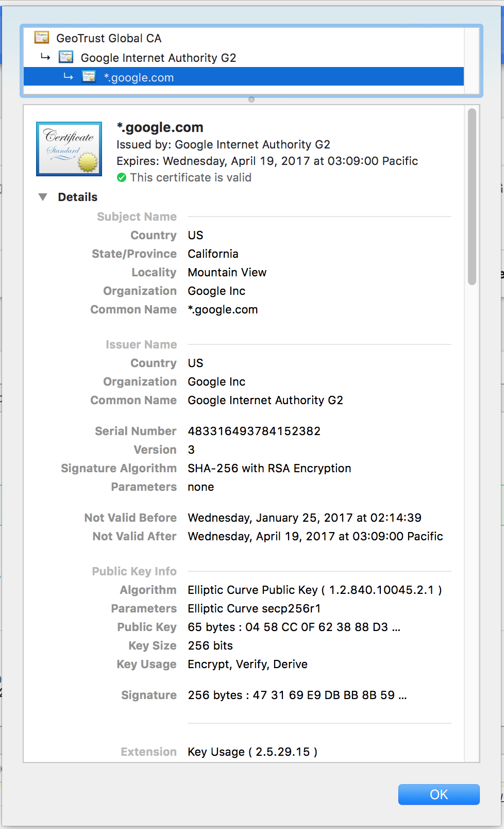This screenshot has height=829, width=504.
Task: Click 'Elliptic Curve secp256r1' parameters value
Action: pos(254,609)
